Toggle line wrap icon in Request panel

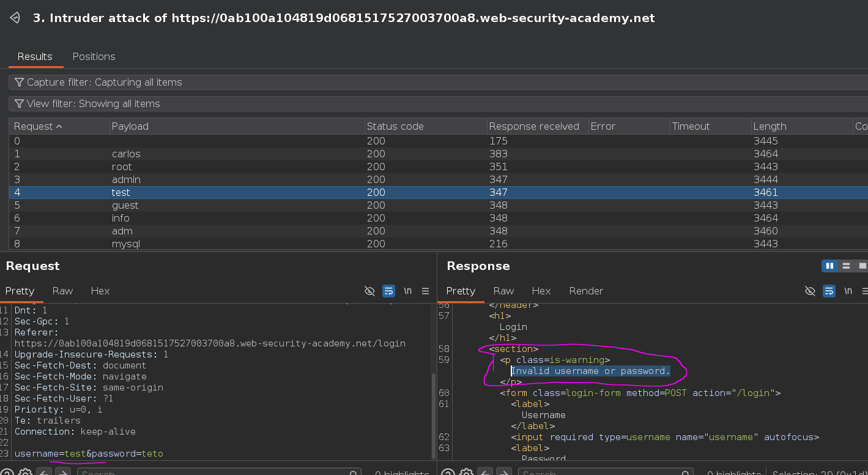388,291
